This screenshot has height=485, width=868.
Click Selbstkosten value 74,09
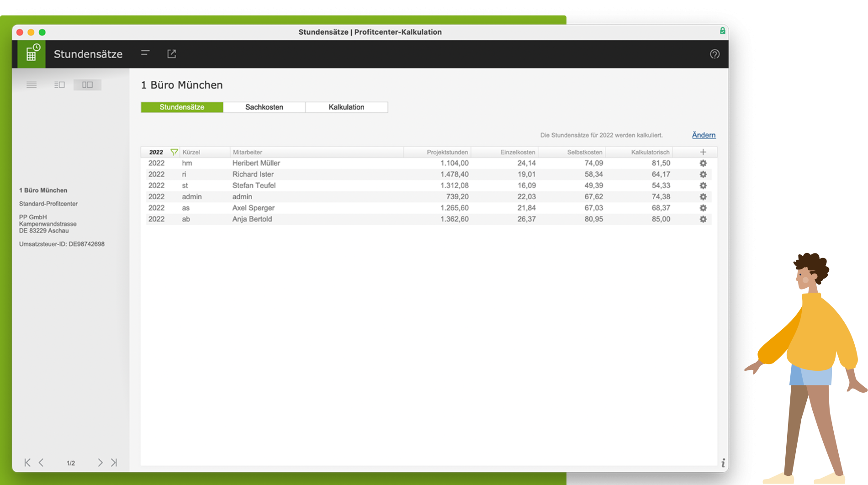[594, 163]
